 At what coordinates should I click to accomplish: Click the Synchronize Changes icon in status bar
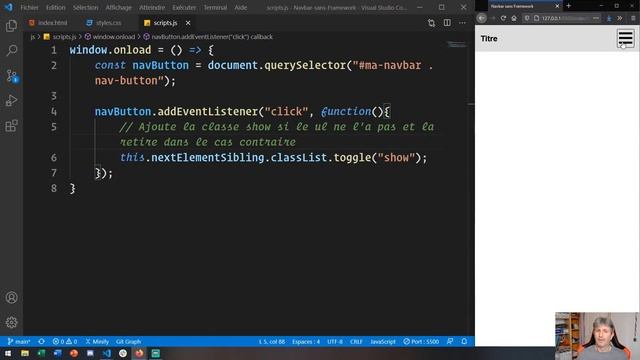tap(41, 342)
